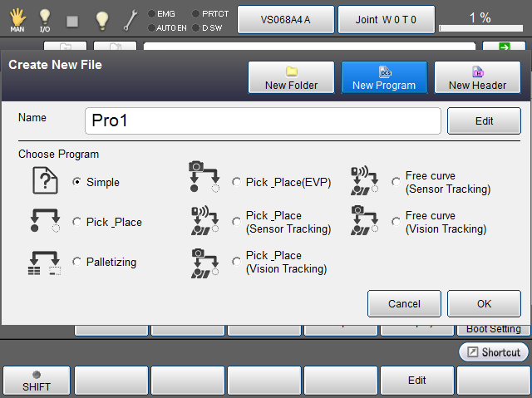Select the New Program tab
Viewport: 532px width, 398px height.
pyautogui.click(x=384, y=77)
